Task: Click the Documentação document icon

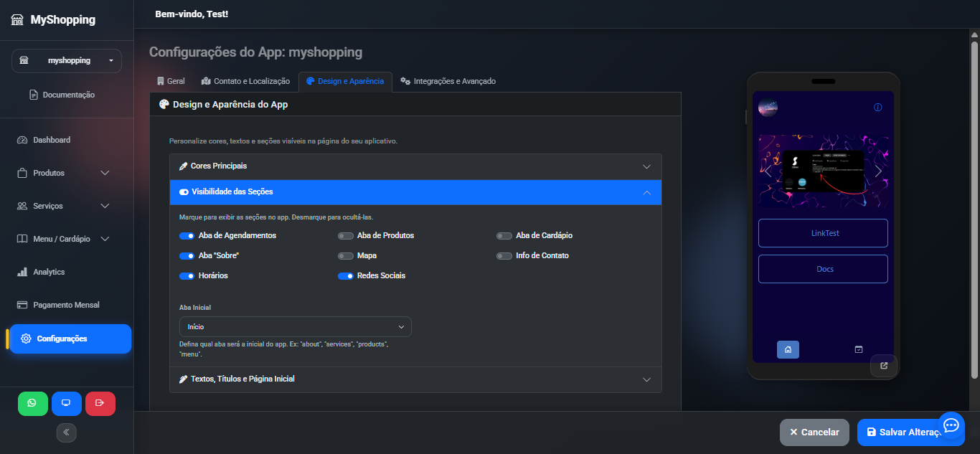Action: coord(34,95)
